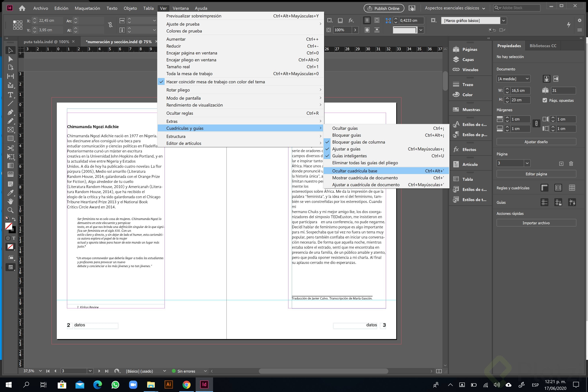The image size is (588, 392).
Task: Open Aspectos esenciales clásicos workspace dropdown
Action: [x=455, y=8]
